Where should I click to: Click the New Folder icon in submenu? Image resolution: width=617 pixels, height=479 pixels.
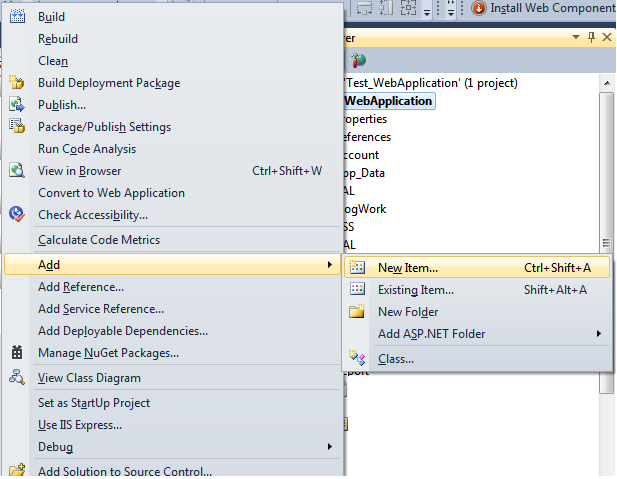click(x=357, y=312)
